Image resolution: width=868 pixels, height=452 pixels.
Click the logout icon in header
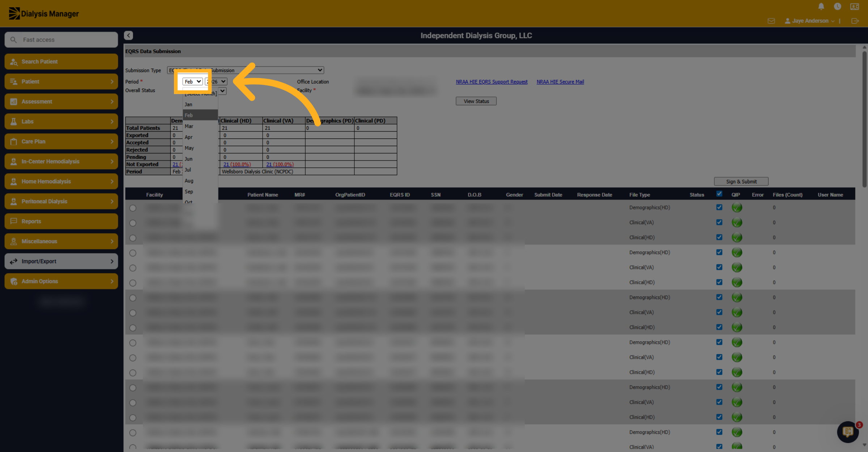855,21
